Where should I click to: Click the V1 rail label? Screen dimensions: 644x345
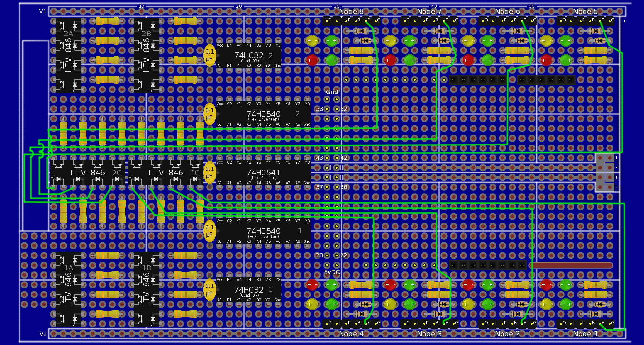click(43, 11)
